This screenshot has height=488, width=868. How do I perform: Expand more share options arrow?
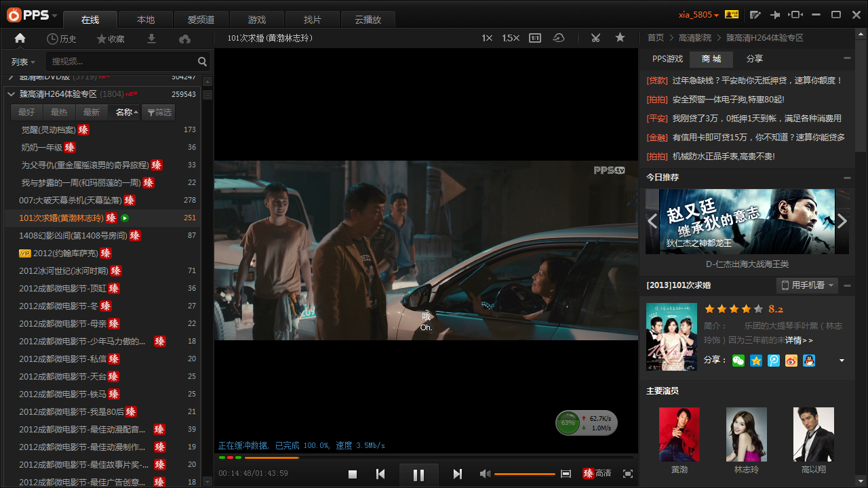click(842, 361)
